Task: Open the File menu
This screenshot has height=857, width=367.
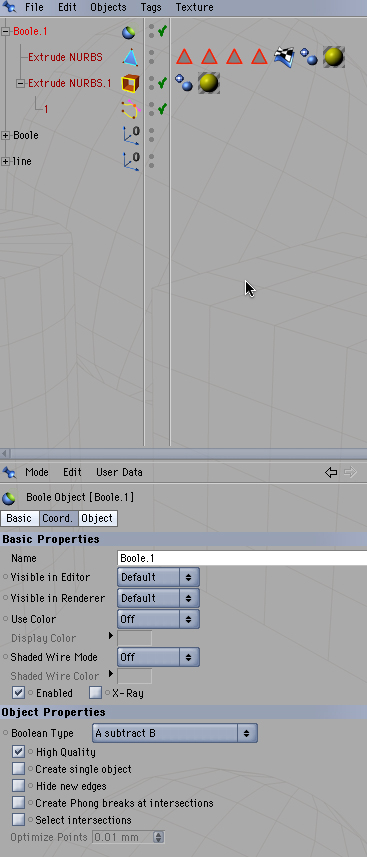Action: [x=34, y=8]
